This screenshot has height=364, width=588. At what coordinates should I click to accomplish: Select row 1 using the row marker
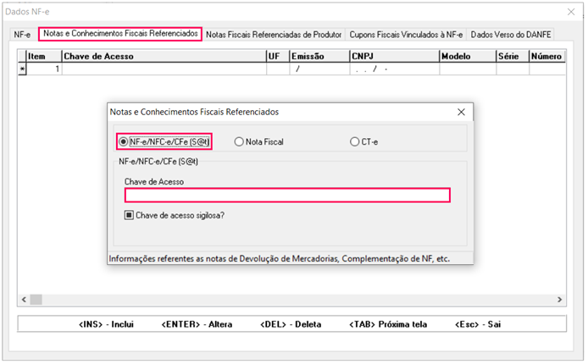(x=23, y=69)
